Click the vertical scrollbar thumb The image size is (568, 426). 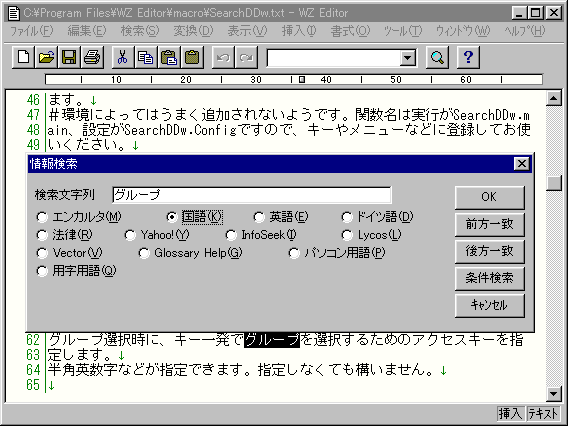[554, 183]
